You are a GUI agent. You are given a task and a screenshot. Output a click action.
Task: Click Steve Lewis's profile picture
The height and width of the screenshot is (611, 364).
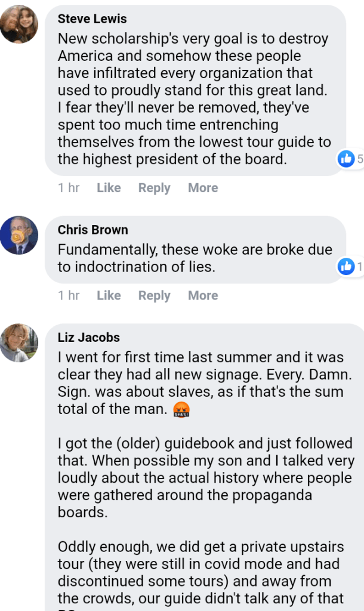(x=19, y=24)
